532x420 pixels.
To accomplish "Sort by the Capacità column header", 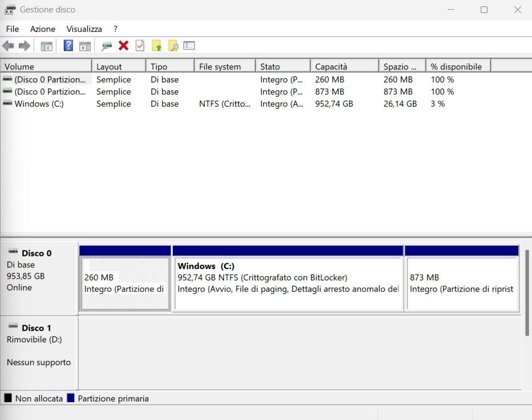I will (345, 67).
